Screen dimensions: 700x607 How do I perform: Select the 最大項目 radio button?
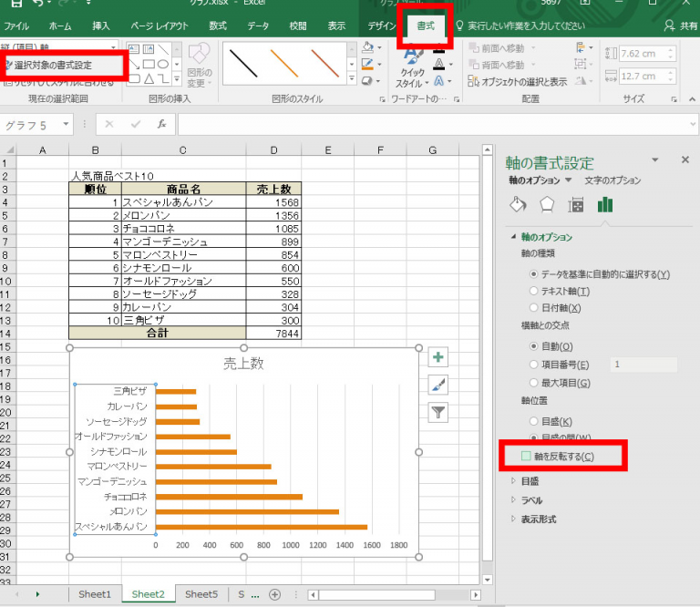534,382
